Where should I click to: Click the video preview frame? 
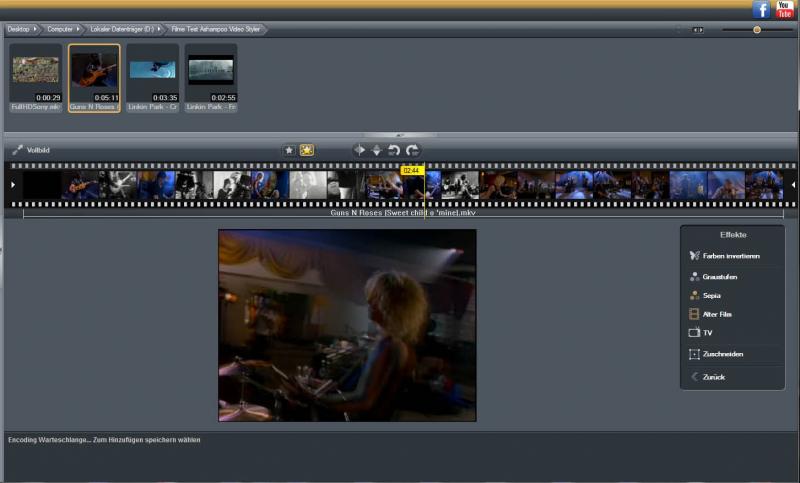[x=347, y=325]
